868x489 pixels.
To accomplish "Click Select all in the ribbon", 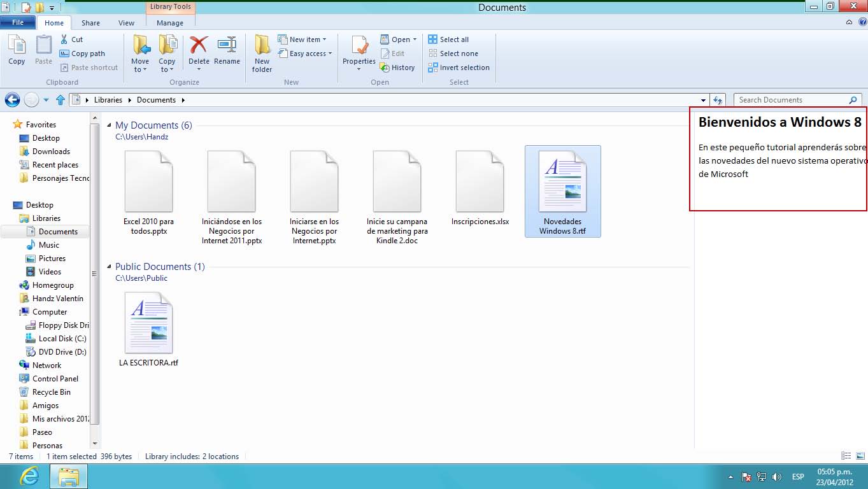I will click(448, 39).
